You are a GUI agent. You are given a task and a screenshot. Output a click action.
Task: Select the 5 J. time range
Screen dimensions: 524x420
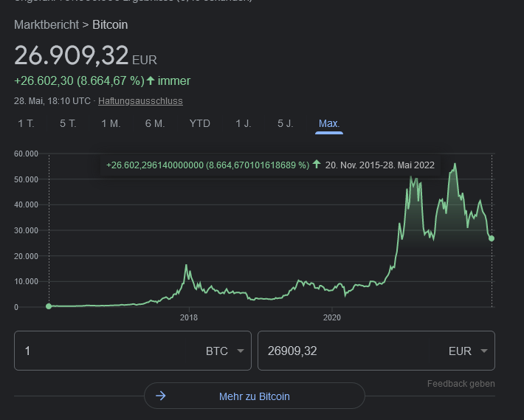pyautogui.click(x=286, y=123)
